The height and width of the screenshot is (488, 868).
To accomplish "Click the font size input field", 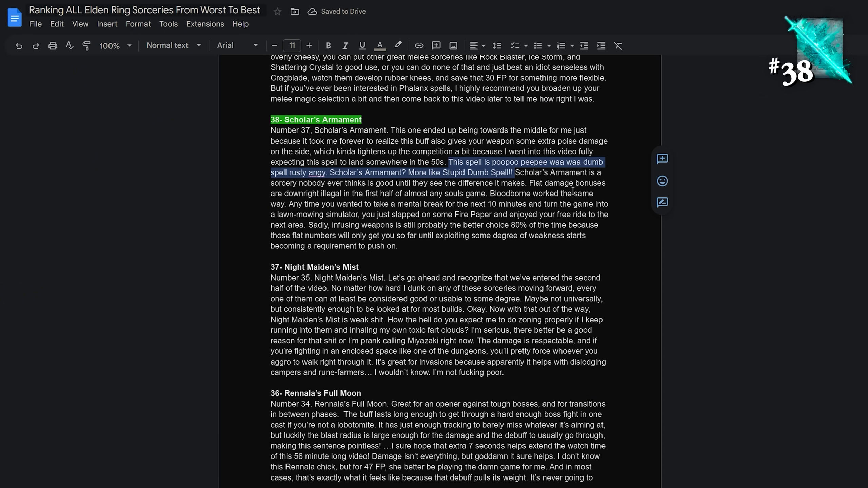I will pos(292,46).
